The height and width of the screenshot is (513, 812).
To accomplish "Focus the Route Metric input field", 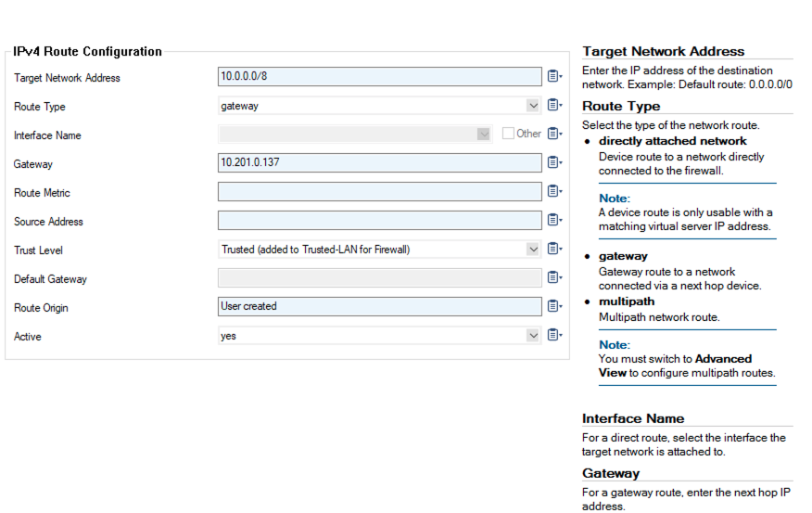I will point(379,192).
